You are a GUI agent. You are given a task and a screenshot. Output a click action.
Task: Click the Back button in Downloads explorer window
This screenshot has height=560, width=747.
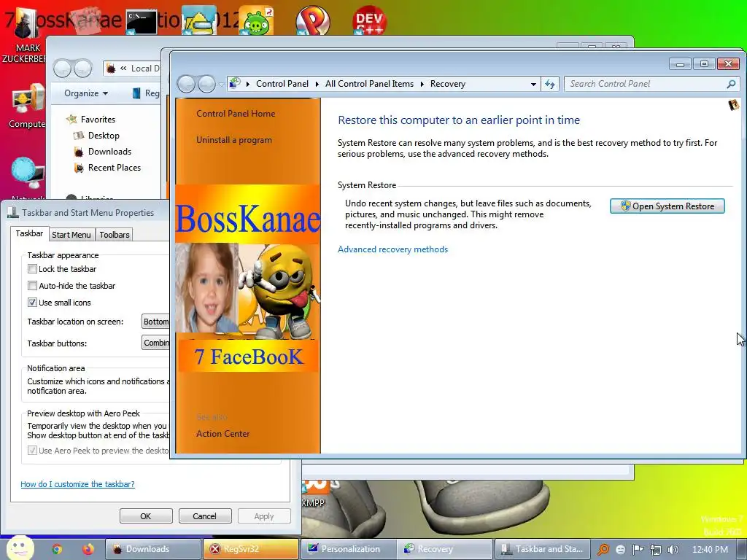tap(63, 69)
